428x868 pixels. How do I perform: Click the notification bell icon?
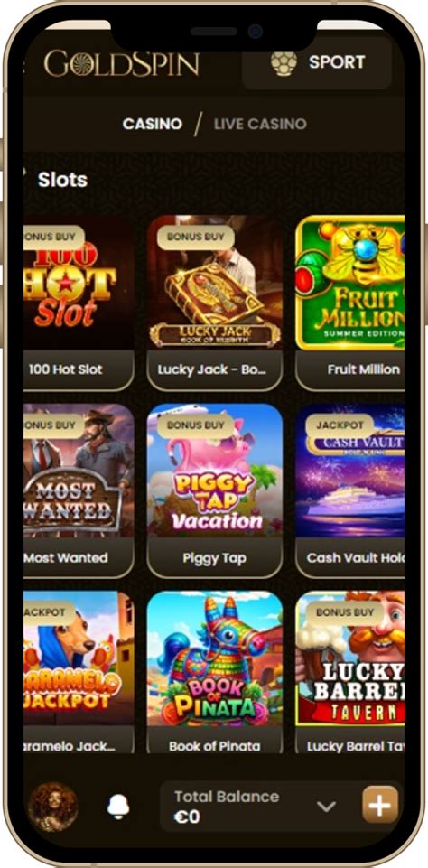tap(118, 807)
